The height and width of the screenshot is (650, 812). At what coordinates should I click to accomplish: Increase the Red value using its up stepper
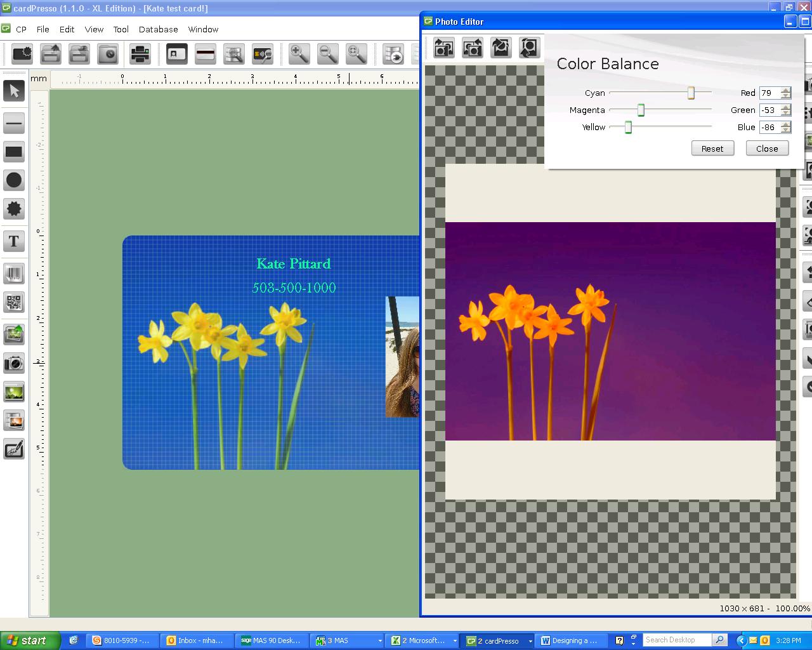pyautogui.click(x=787, y=90)
